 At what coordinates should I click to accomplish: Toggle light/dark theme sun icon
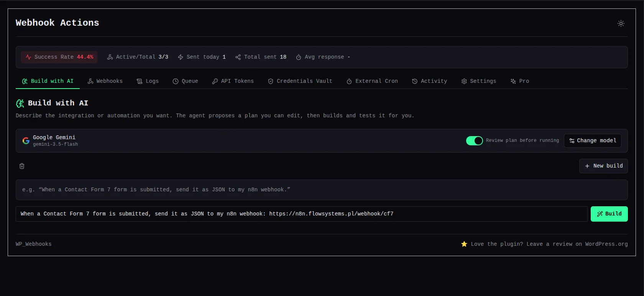621,23
